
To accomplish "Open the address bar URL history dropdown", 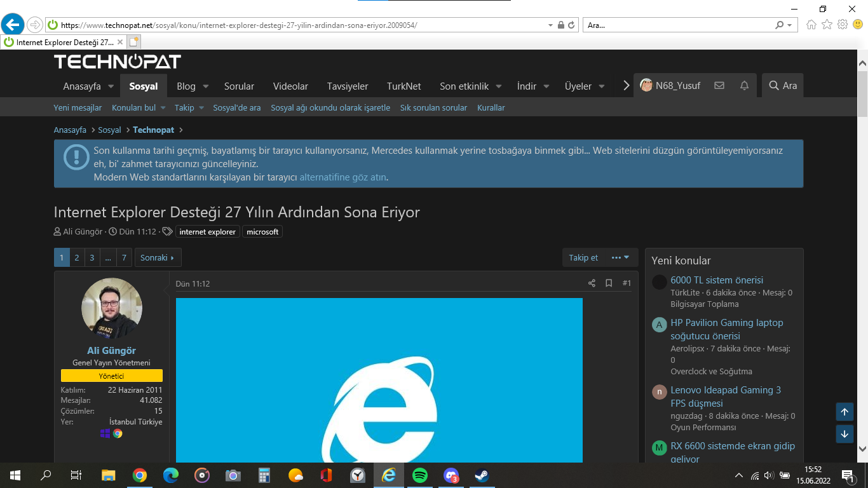I will [550, 25].
